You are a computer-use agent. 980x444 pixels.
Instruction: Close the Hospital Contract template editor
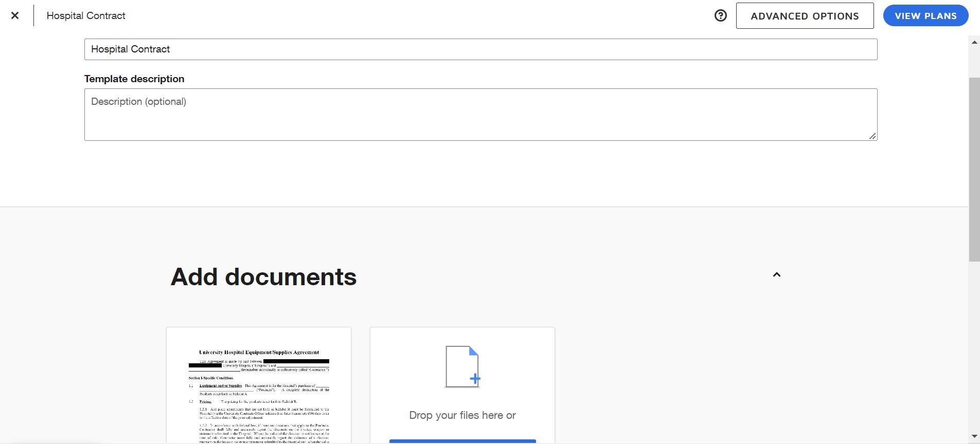coord(15,15)
